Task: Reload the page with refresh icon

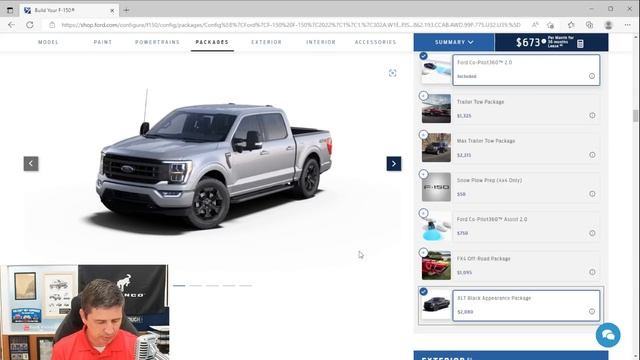Action: (30, 25)
